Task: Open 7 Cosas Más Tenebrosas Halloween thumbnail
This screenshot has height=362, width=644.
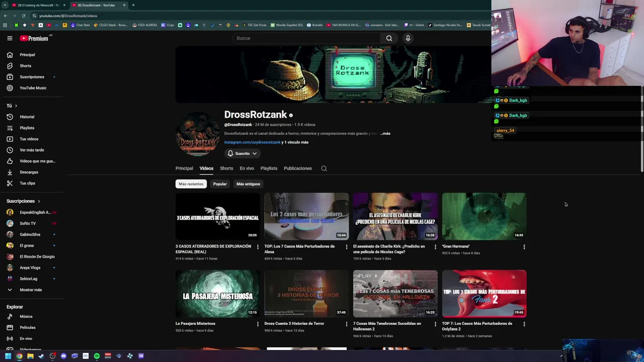Action: 395,294
